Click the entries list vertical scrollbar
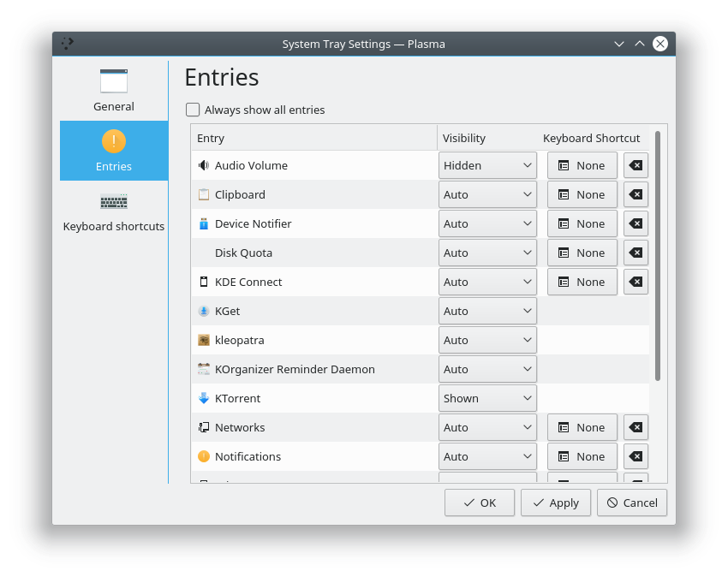Image resolution: width=728 pixels, height=577 pixels. click(658, 257)
